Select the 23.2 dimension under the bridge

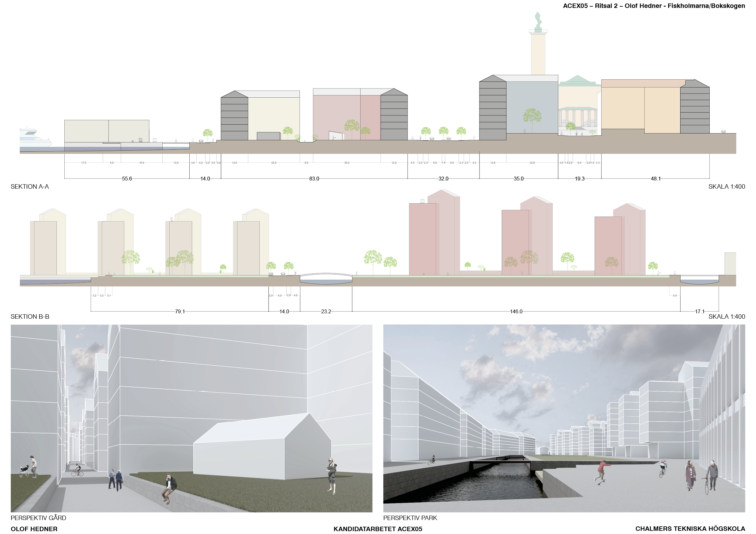click(x=326, y=312)
